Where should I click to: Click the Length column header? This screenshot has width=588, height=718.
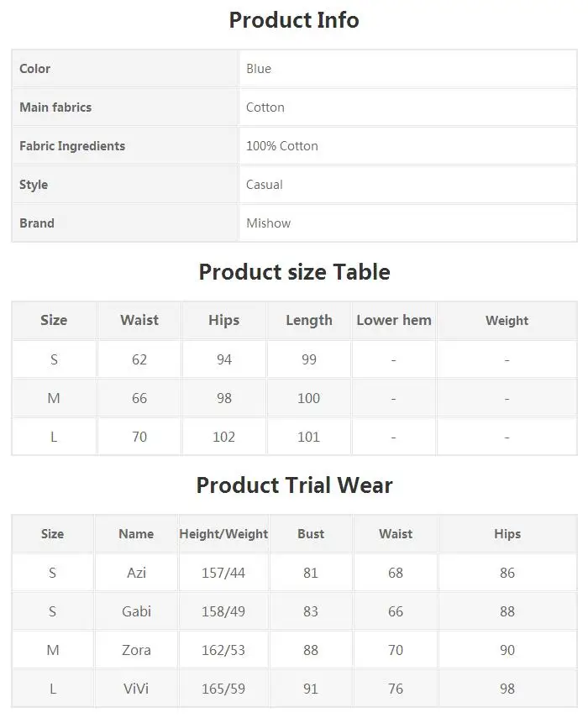(309, 320)
